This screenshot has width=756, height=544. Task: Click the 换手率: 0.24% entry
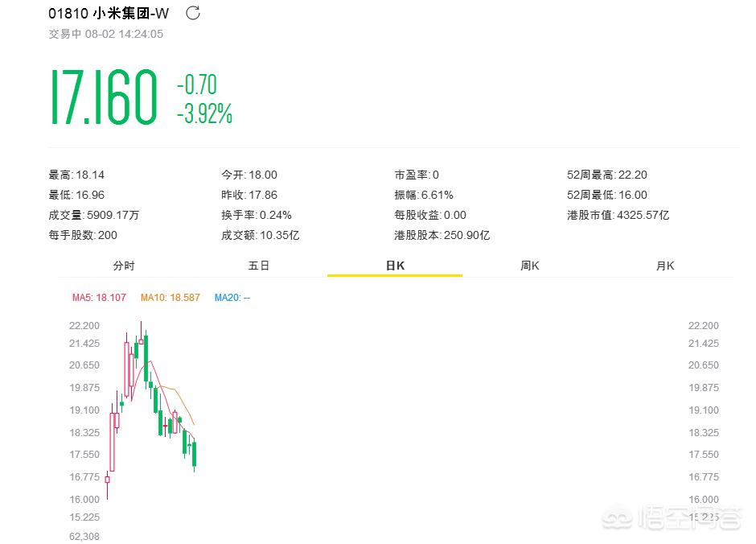pos(257,216)
